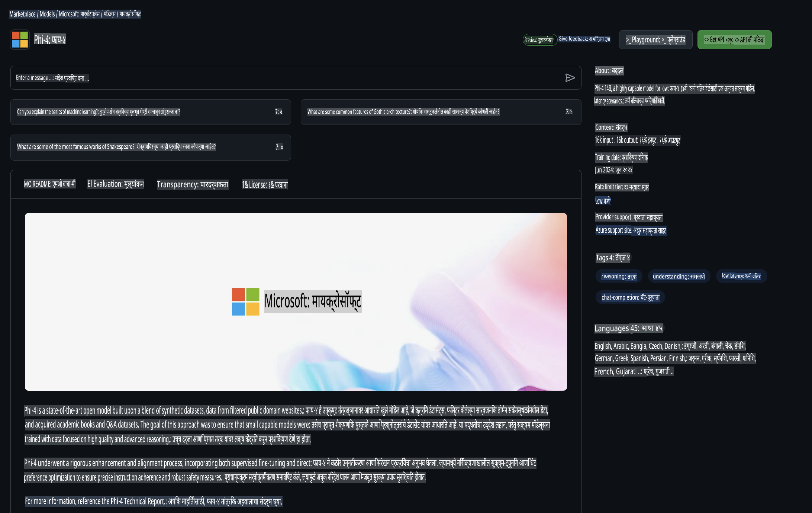Click the 'Phi-4 is a state-of-the-art' paragraph
812x513 pixels.
287,425
